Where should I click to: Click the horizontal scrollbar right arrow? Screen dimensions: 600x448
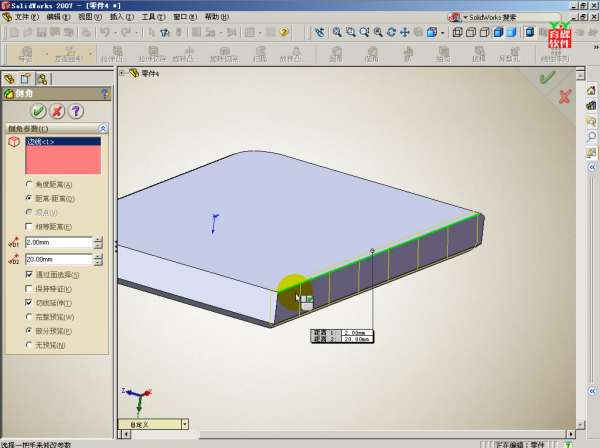571,434
